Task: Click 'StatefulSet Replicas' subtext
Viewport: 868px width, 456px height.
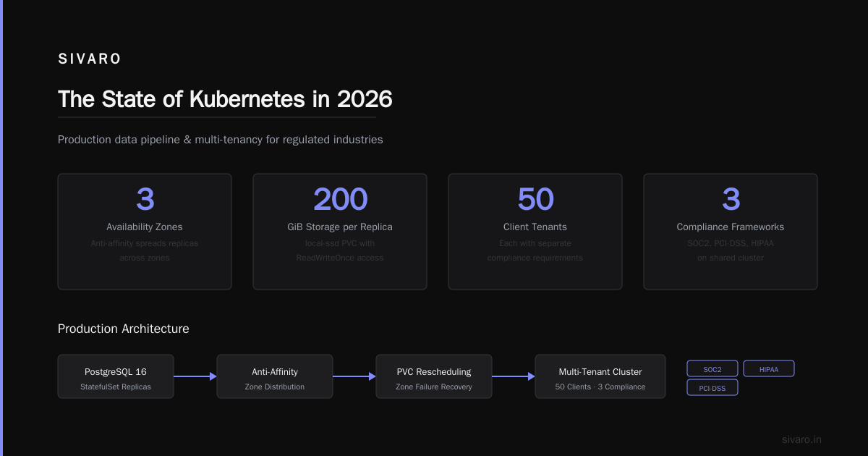Action: (116, 387)
